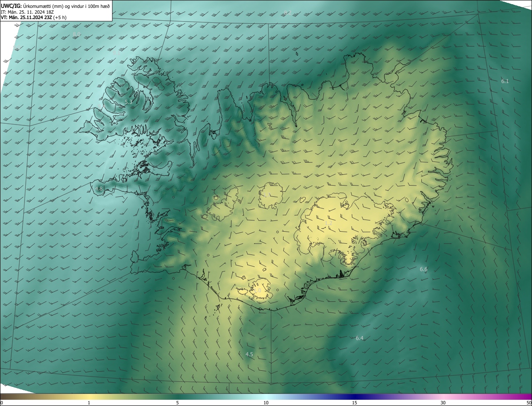Click the color scale tick labeled 5
This screenshot has height=406, width=532.
pyautogui.click(x=177, y=403)
